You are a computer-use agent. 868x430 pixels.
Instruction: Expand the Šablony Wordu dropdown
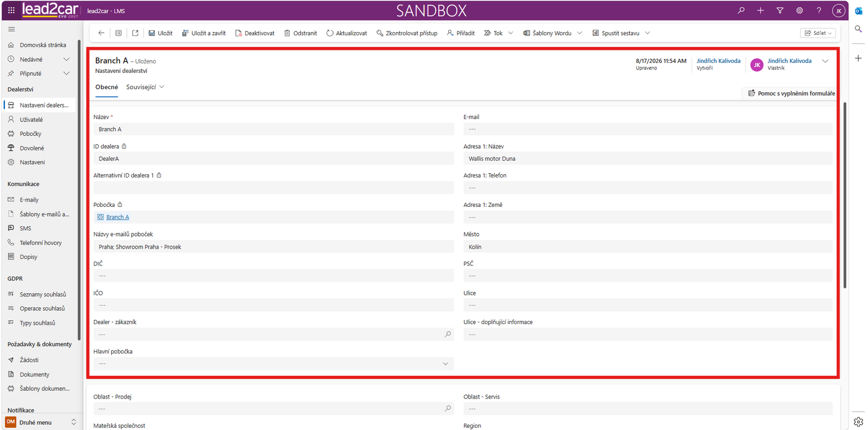point(579,33)
